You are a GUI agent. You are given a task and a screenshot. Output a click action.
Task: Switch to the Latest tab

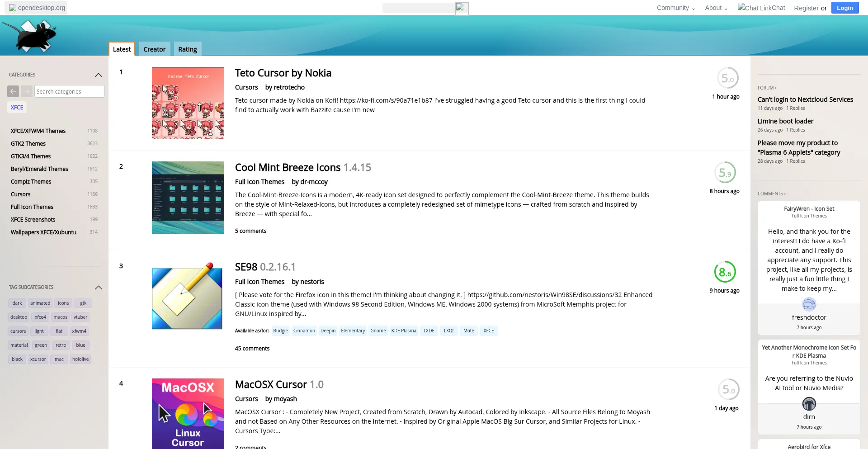pos(122,49)
